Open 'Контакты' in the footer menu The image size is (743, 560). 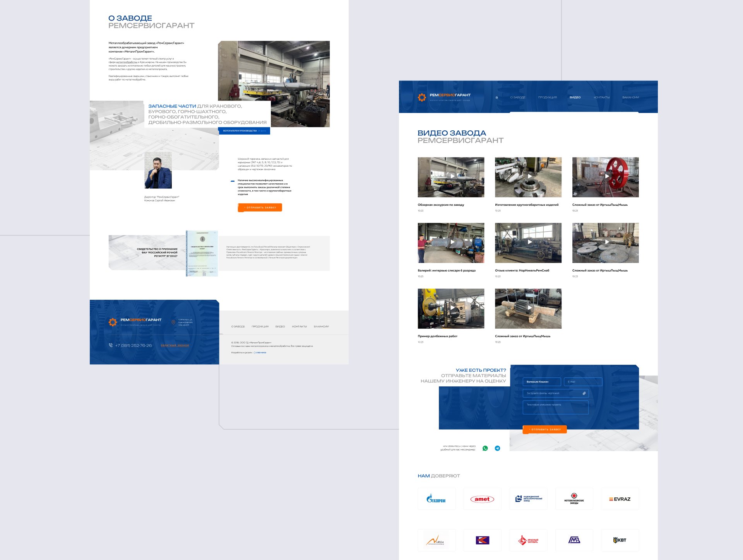click(x=299, y=326)
